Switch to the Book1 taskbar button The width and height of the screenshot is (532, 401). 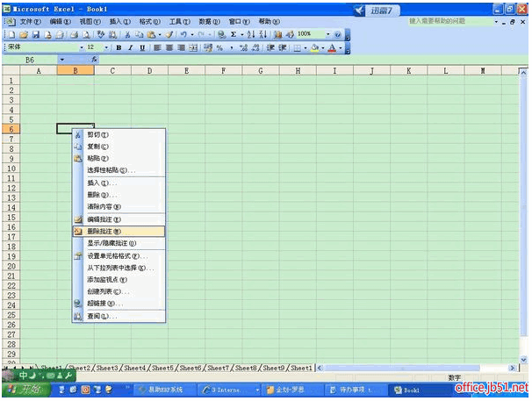tap(420, 390)
